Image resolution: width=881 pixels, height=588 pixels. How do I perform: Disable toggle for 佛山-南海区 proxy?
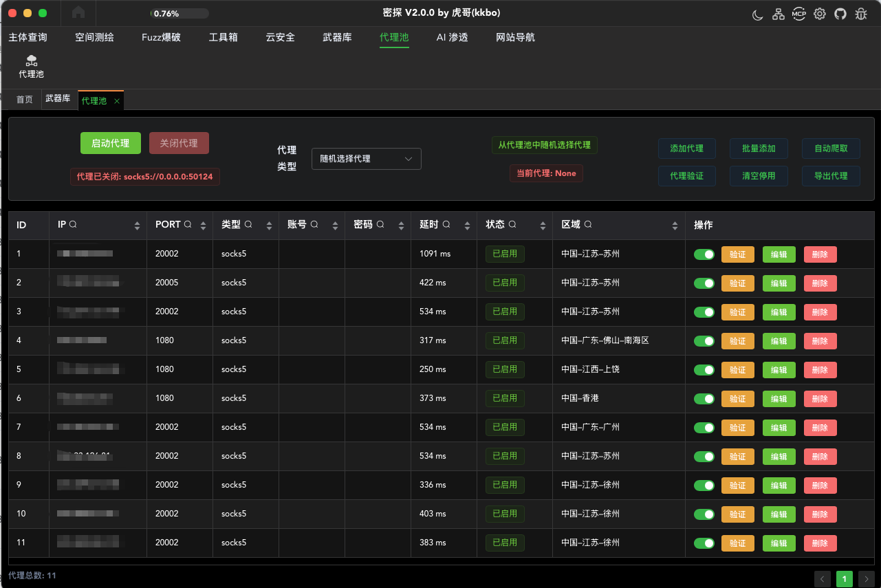pos(704,341)
